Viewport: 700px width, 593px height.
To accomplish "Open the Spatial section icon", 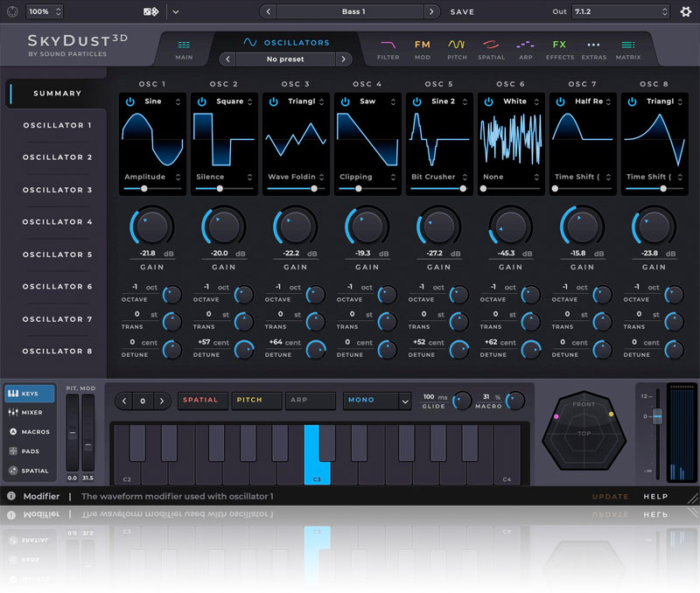I will pos(492,49).
